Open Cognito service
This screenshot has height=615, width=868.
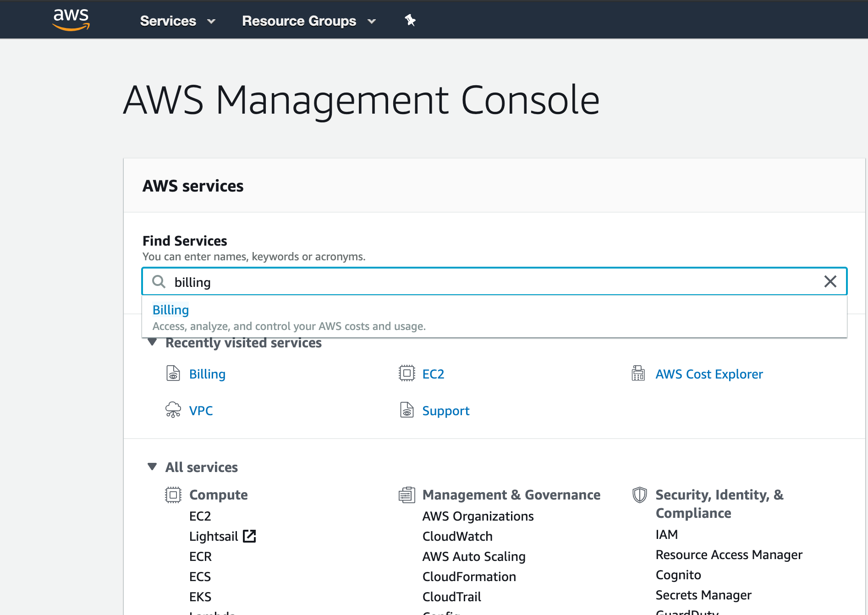(x=678, y=575)
